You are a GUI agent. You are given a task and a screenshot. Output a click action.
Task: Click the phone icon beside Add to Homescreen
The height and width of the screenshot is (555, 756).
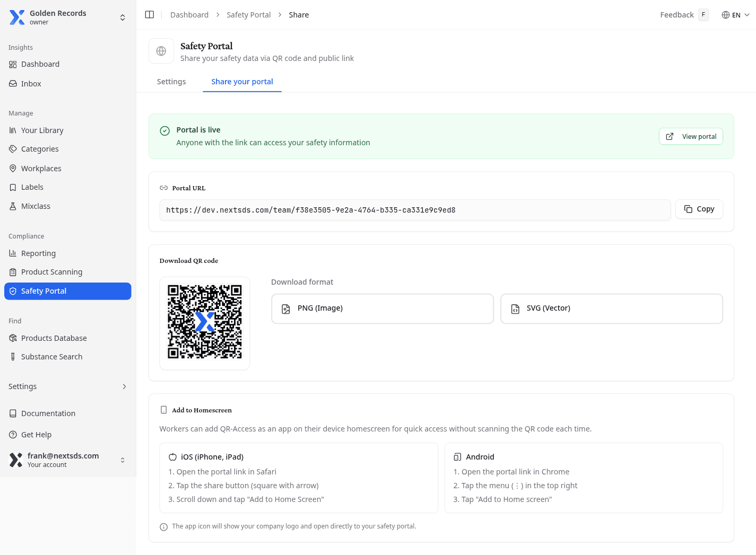164,410
